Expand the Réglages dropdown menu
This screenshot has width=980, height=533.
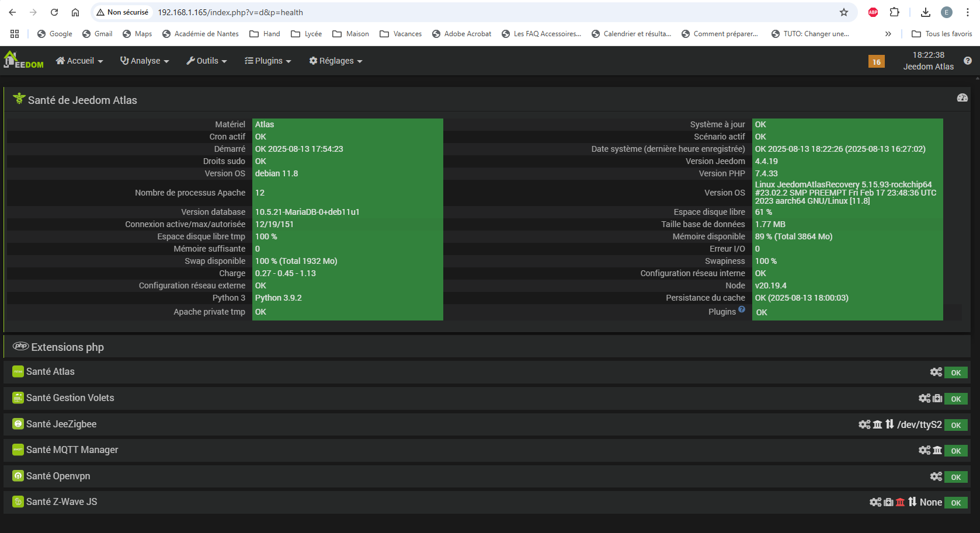point(336,61)
